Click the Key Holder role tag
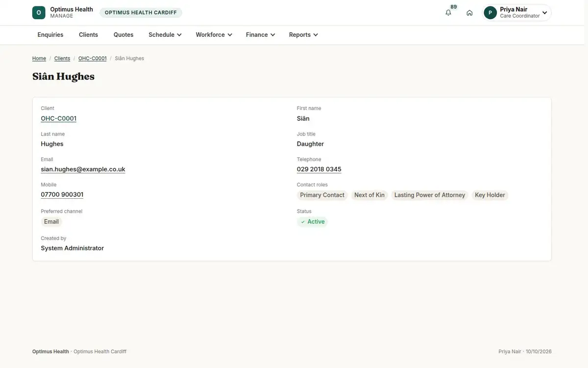The height and width of the screenshot is (368, 588). coord(490,195)
